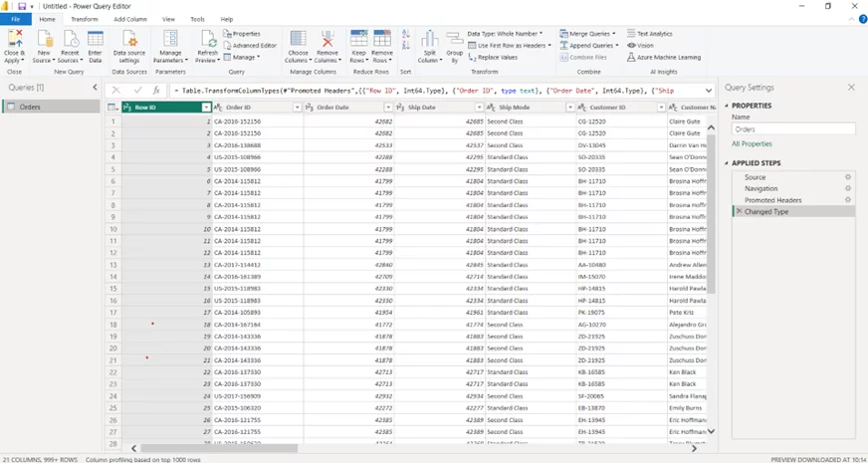The width and height of the screenshot is (868, 463).
Task: Open the All Properties link
Action: pos(752,144)
